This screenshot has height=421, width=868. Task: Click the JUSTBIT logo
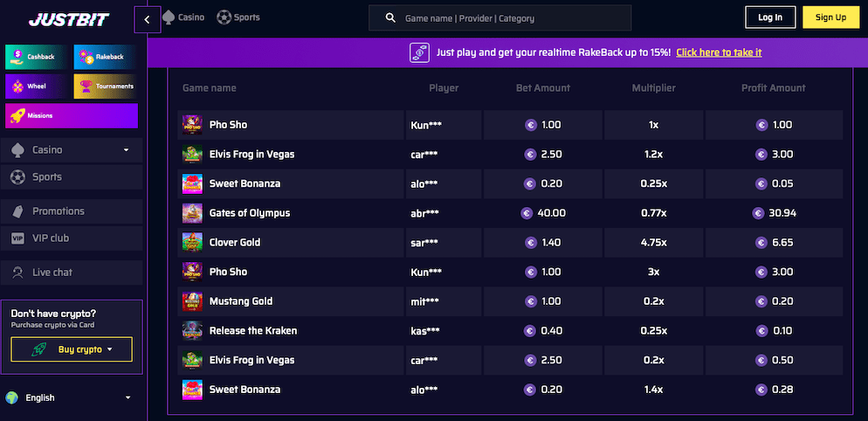click(x=69, y=19)
